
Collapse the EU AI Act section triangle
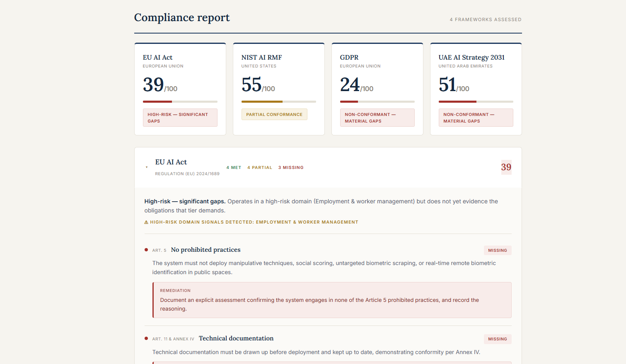147,167
